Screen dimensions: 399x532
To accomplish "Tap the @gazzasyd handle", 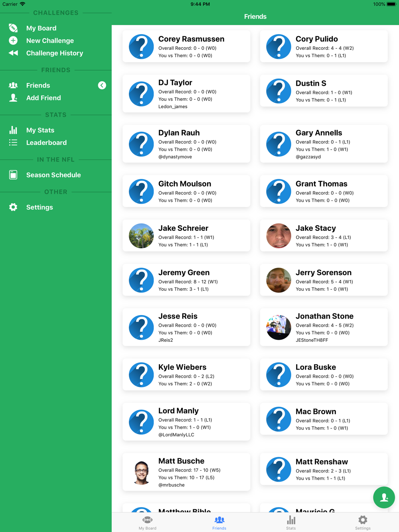I will point(308,157).
